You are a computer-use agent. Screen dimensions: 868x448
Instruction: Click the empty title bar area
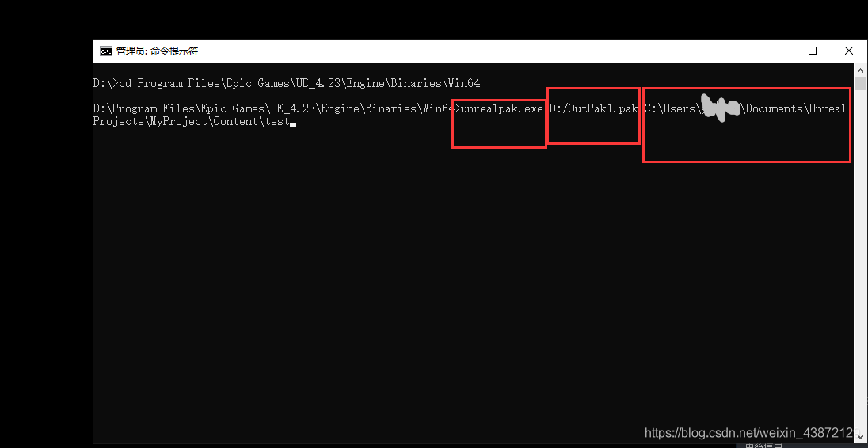coord(475,51)
